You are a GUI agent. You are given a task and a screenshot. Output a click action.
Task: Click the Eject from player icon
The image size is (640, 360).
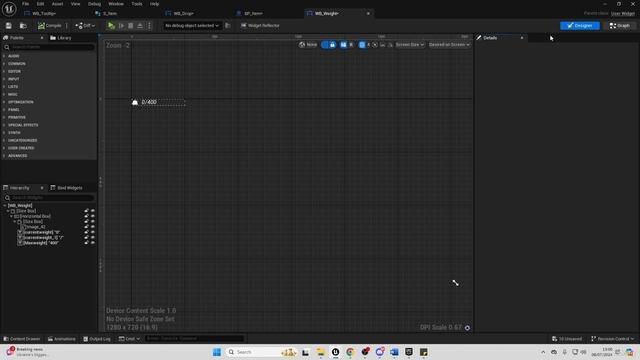[140, 26]
